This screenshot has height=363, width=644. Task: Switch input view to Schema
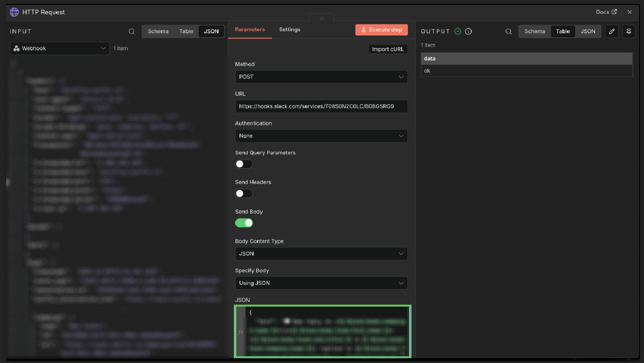pyautogui.click(x=158, y=32)
